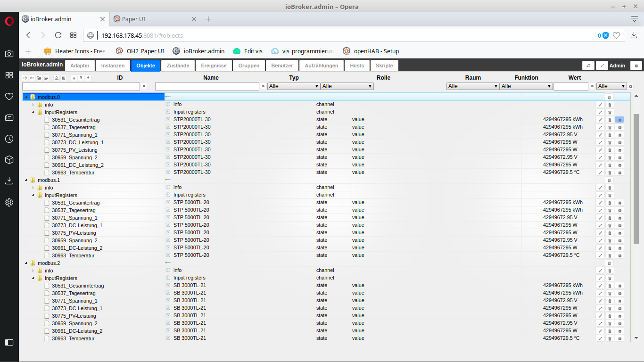Switch to the Aufzählungen tab
The width and height of the screenshot is (644, 362).
pyautogui.click(x=321, y=66)
